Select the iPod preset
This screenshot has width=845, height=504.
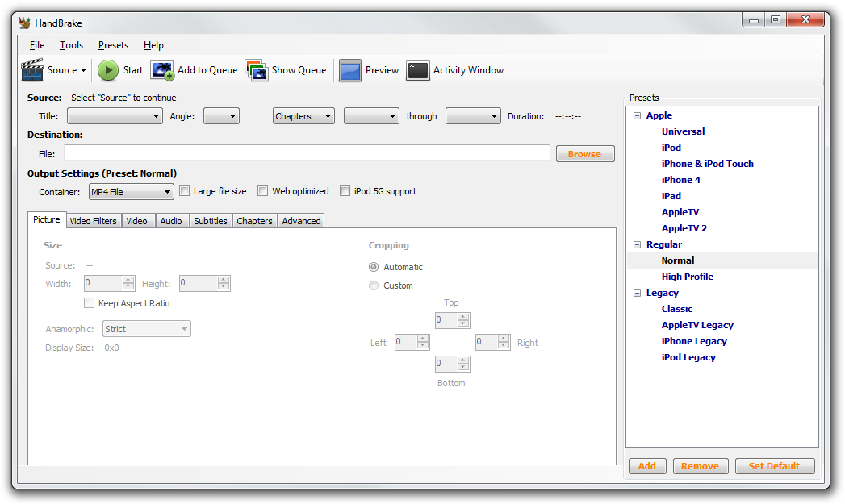[x=671, y=148]
